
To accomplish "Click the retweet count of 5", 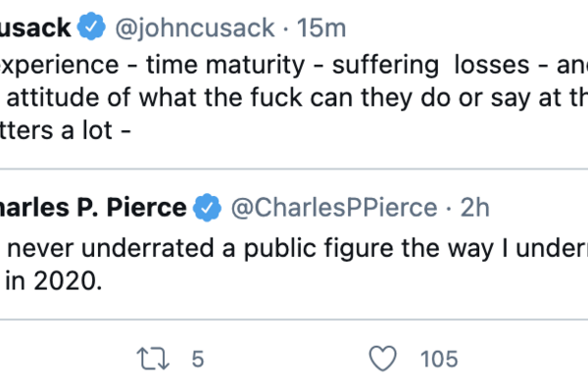I will [x=197, y=359].
